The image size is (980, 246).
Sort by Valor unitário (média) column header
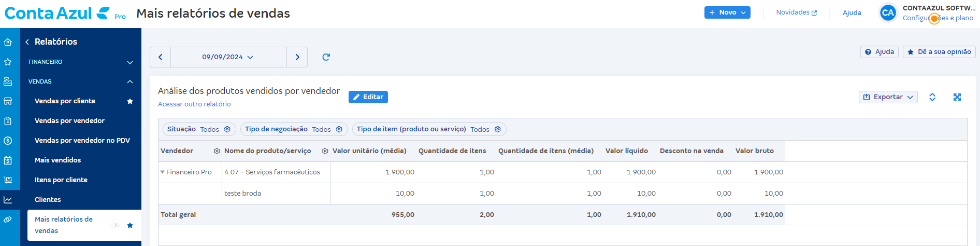tap(369, 151)
